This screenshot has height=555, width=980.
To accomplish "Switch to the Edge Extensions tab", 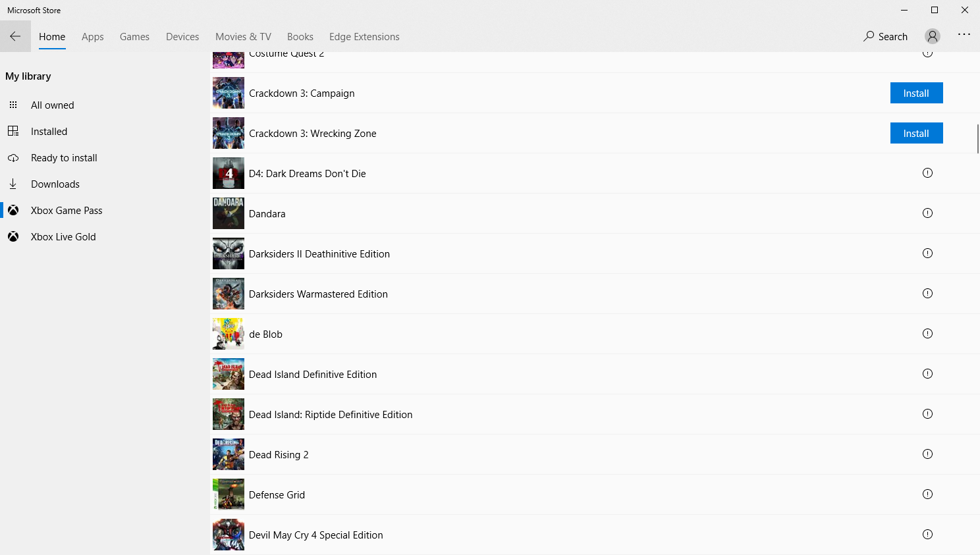I will coord(364,37).
